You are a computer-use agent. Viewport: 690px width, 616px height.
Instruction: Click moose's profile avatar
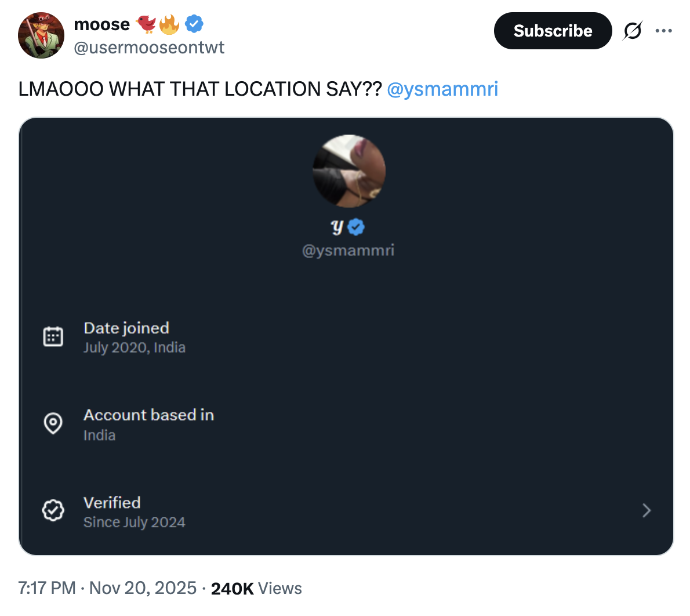coord(41,35)
